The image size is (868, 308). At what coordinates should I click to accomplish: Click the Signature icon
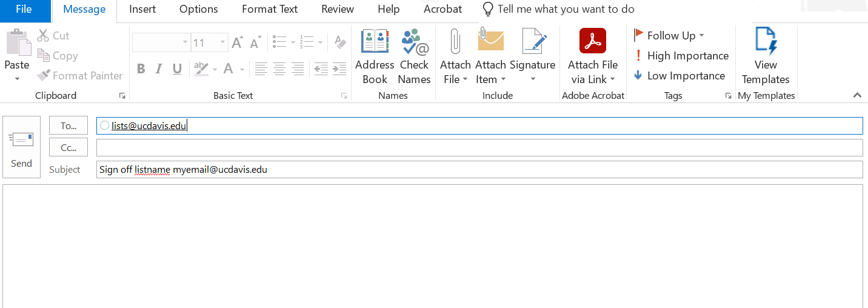pos(533,42)
